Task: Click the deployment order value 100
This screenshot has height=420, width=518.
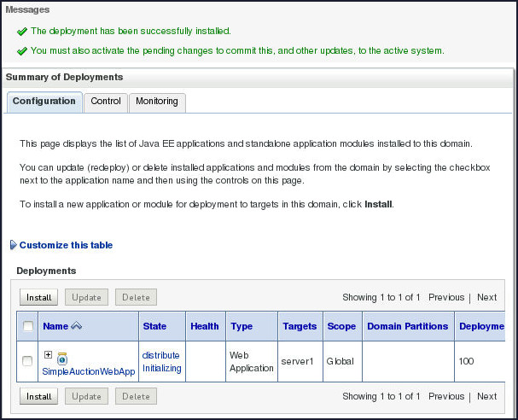Action: point(466,361)
